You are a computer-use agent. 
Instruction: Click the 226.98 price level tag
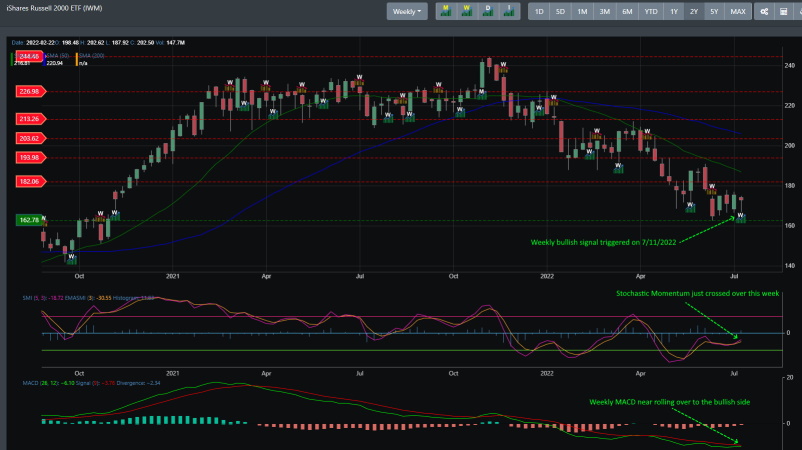[x=31, y=92]
